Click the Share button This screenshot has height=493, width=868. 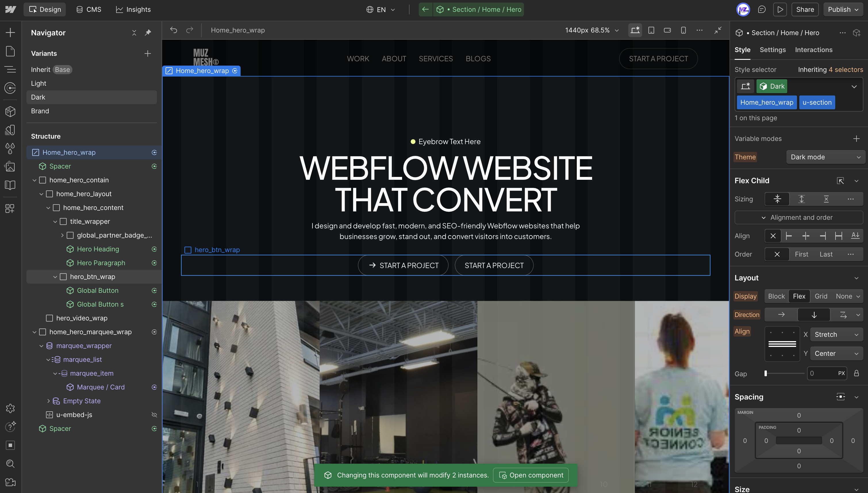click(805, 9)
